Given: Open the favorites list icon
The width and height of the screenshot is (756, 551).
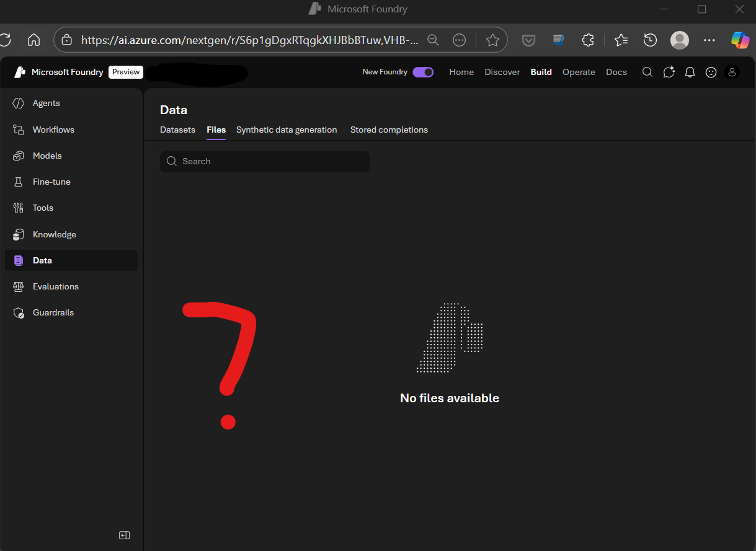Looking at the screenshot, I should tap(621, 40).
